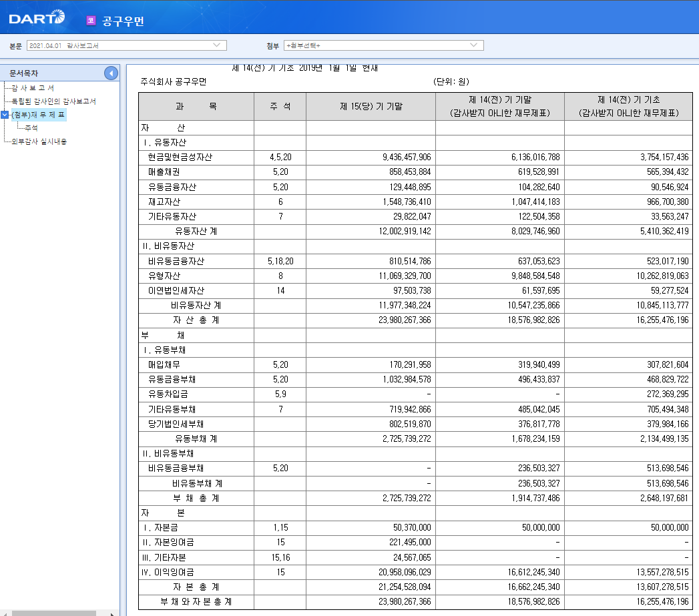Click 기타유동자산 row label
The height and width of the screenshot is (616, 699).
click(x=172, y=217)
